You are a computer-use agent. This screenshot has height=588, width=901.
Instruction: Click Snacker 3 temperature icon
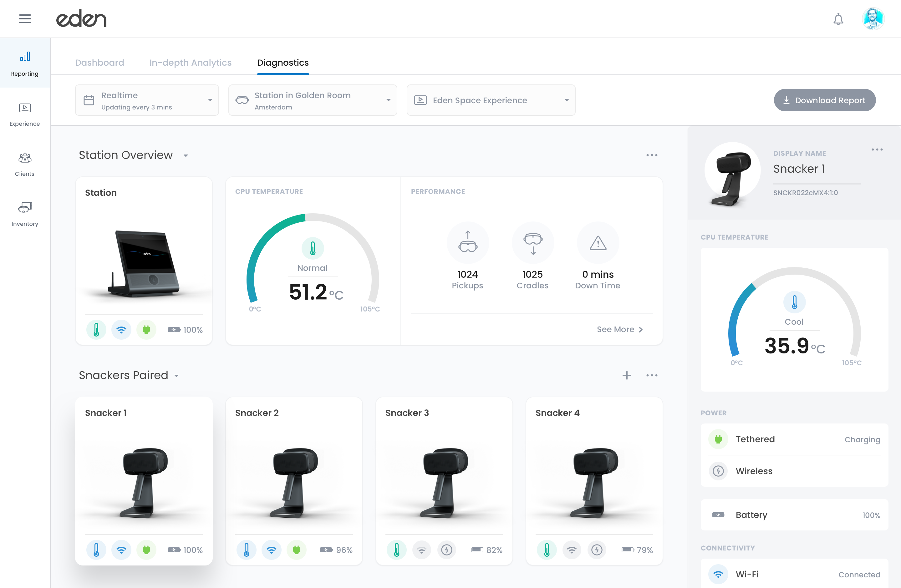pos(396,550)
